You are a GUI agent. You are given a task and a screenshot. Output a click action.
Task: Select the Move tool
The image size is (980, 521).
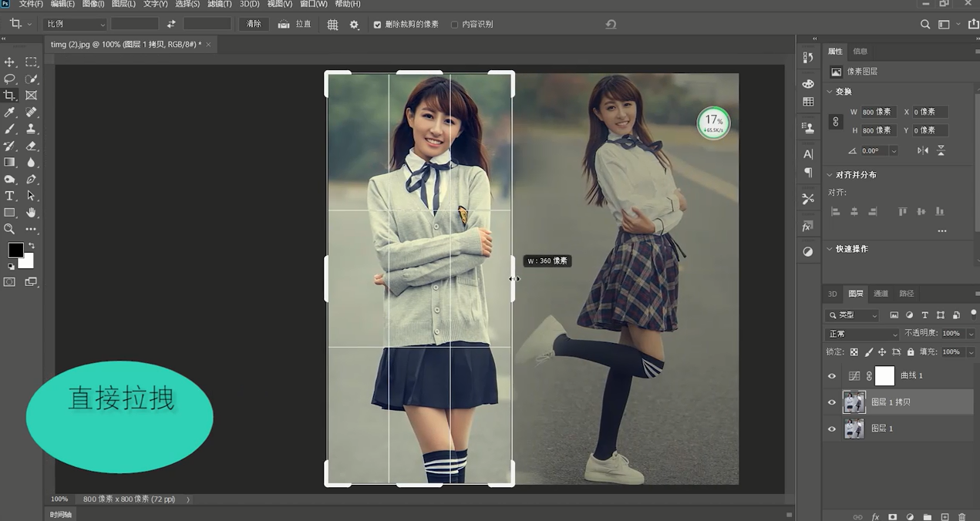tap(9, 62)
